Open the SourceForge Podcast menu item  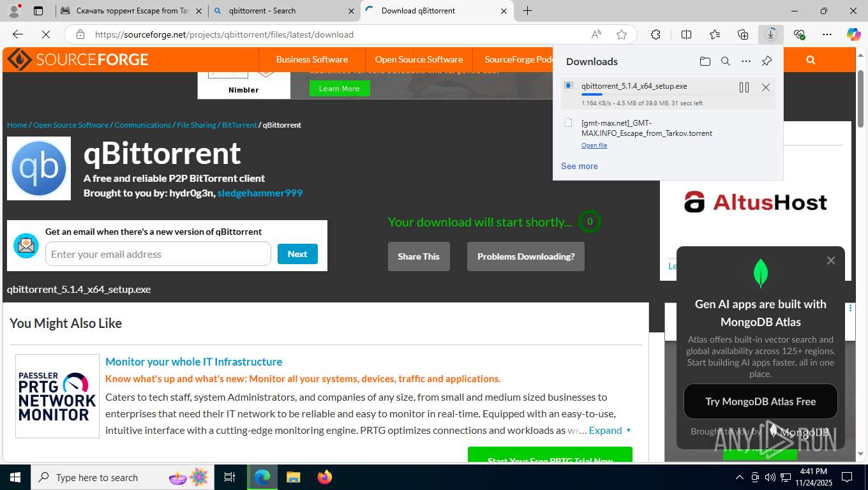point(519,59)
